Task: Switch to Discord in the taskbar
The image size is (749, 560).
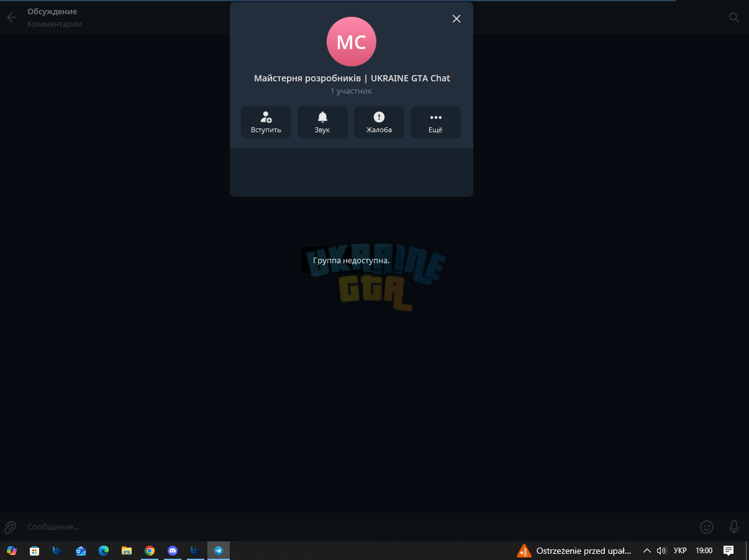Action: 173,551
